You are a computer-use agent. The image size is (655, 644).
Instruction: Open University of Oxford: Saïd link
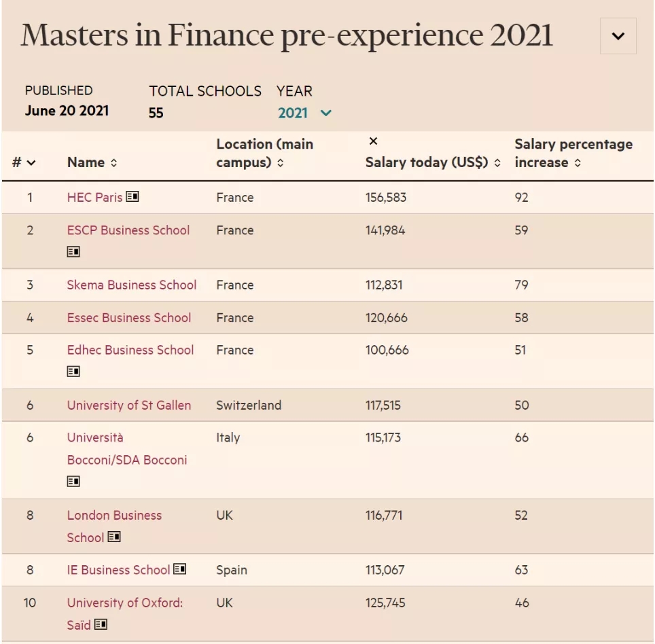(x=125, y=613)
